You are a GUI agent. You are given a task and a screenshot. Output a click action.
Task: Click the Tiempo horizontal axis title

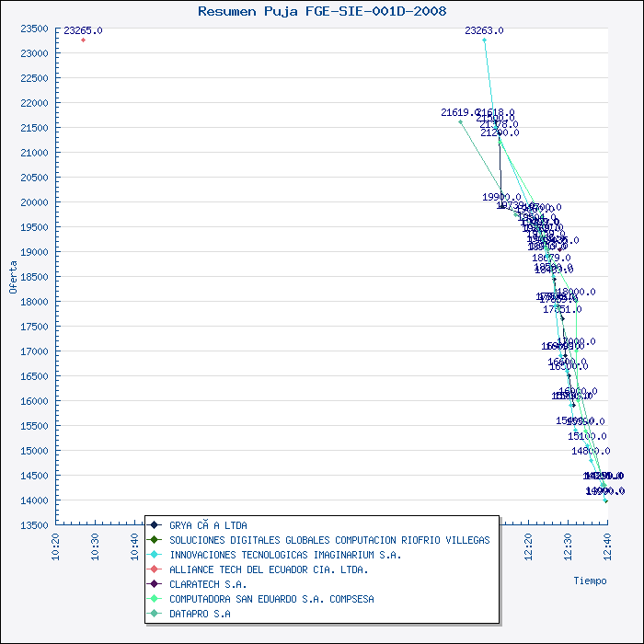tap(590, 581)
